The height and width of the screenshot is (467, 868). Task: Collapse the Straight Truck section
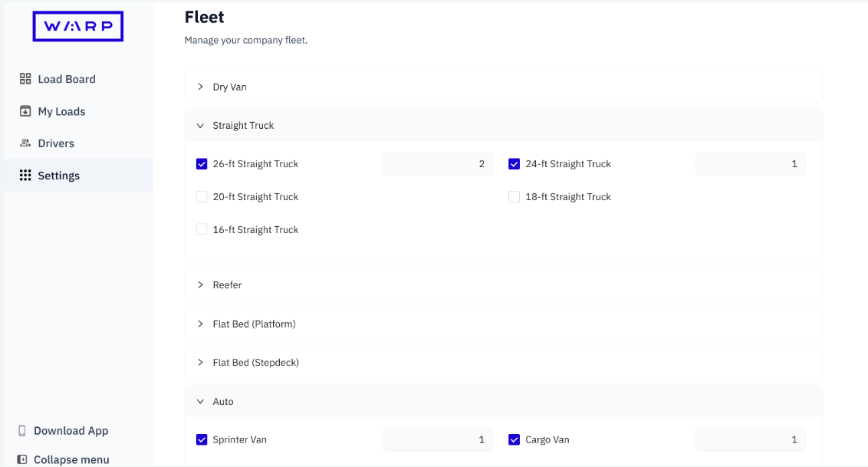pos(503,126)
